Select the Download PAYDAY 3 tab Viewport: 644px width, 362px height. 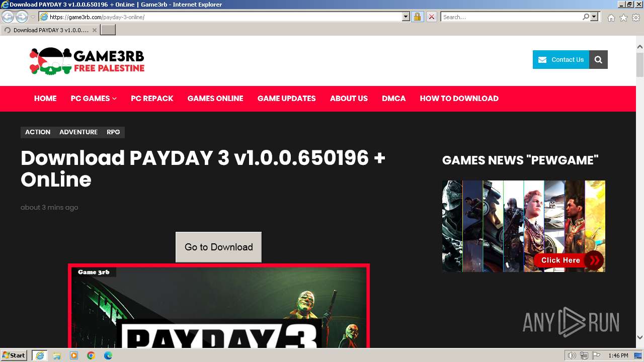50,30
